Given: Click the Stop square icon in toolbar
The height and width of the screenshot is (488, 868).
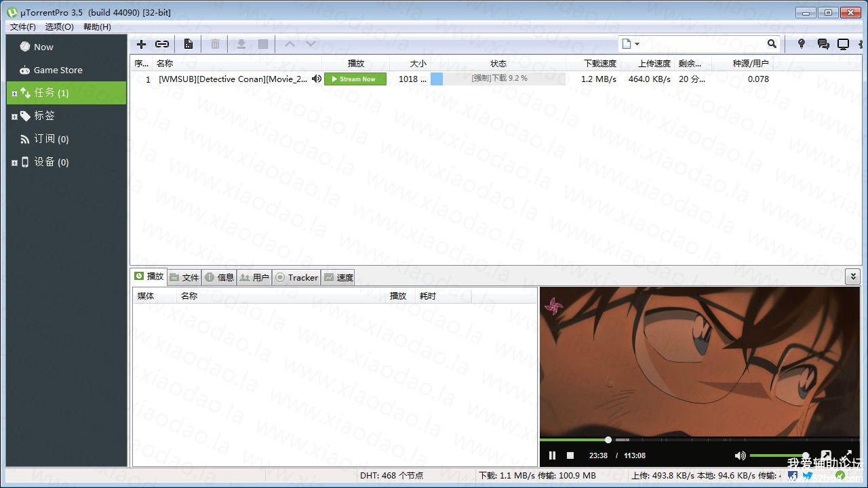Looking at the screenshot, I should point(263,44).
